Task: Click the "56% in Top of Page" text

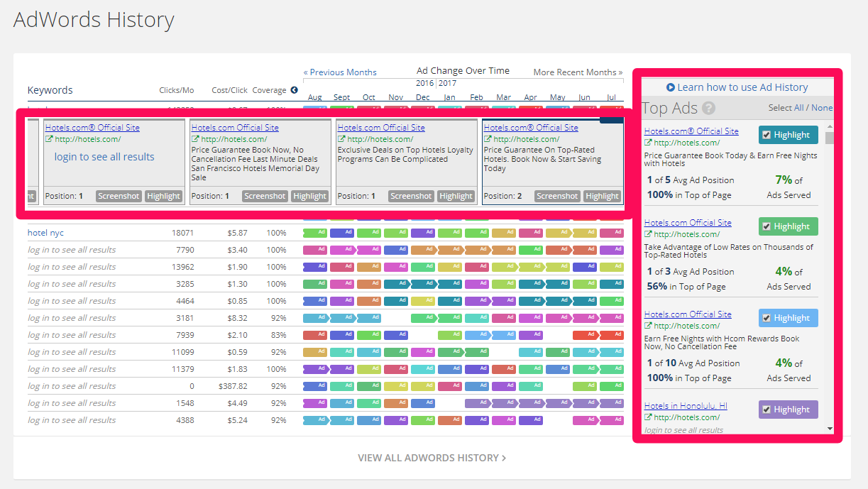Action: pos(686,287)
